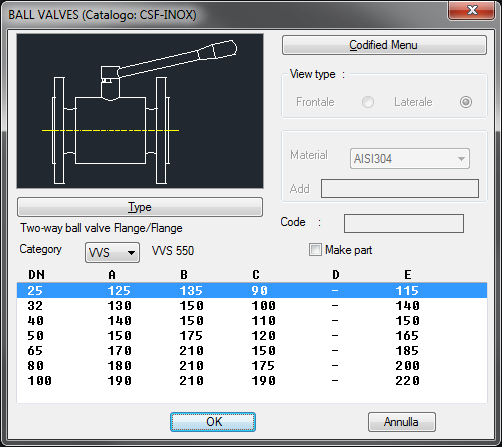Screen dimensions: 502x447
Task: Close the Ball Valves dialog
Action: 471,10
